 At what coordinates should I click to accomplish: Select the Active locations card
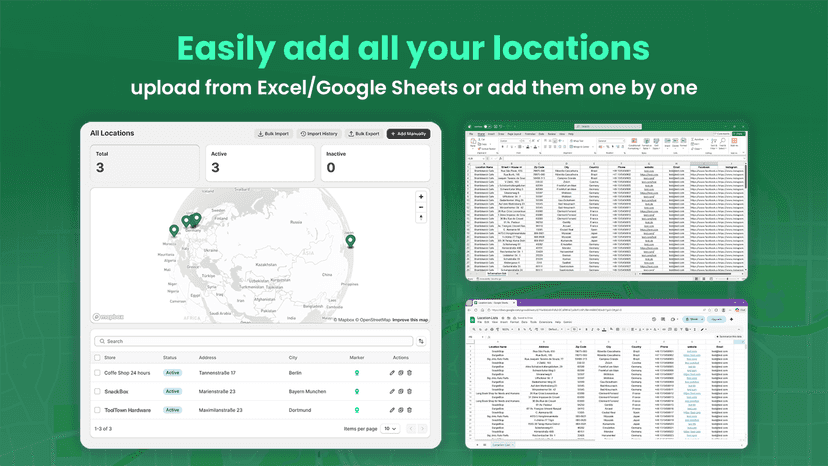(260, 163)
